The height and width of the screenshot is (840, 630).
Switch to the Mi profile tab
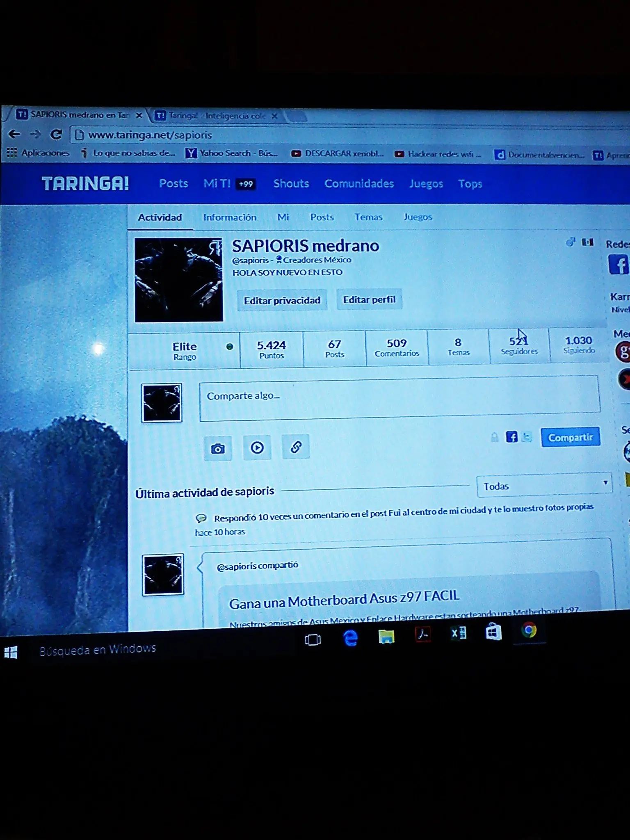(x=283, y=217)
